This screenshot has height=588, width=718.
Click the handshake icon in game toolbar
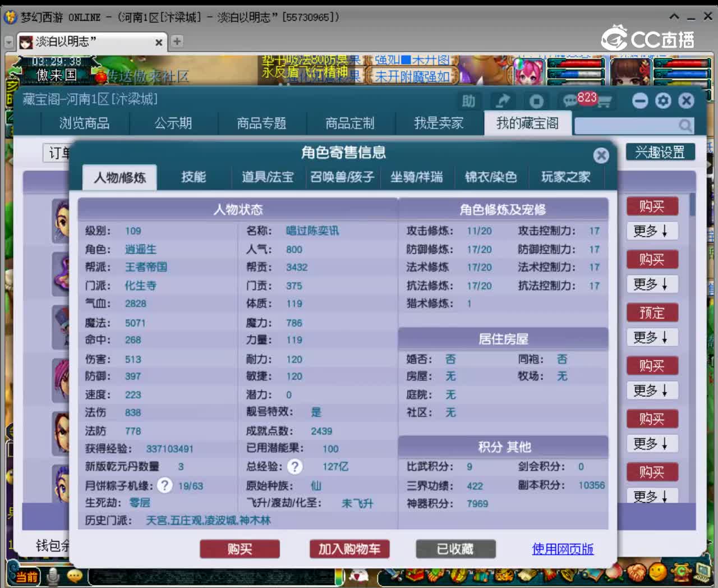[637, 573]
